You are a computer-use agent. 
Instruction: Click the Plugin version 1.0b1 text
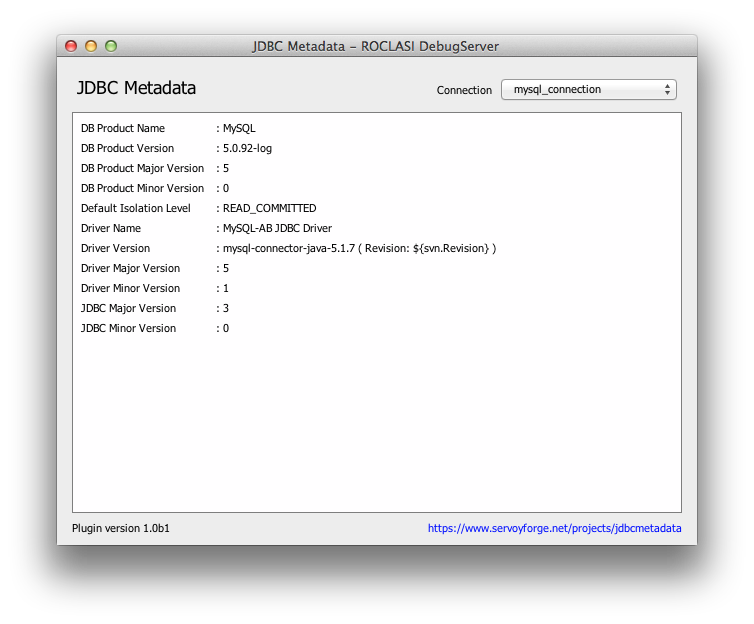click(x=121, y=528)
